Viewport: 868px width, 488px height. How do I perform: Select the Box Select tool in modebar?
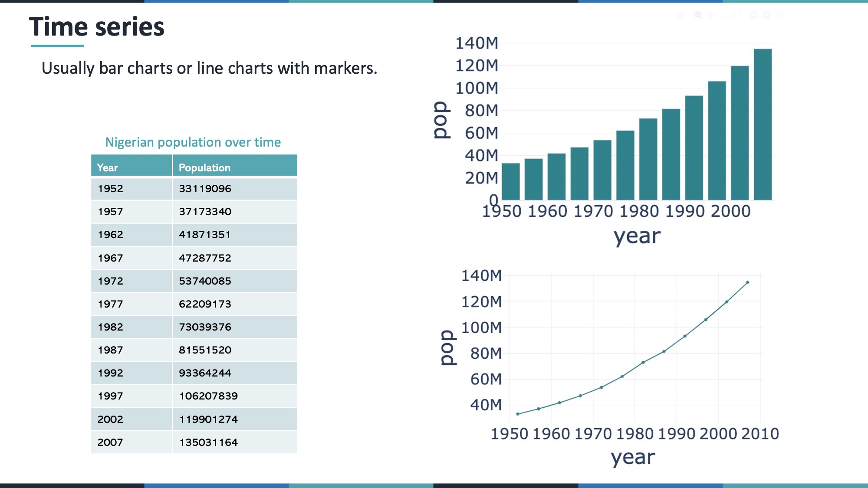tap(724, 15)
